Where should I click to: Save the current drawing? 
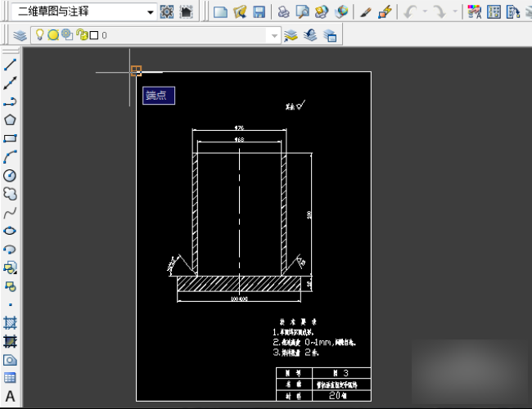259,12
